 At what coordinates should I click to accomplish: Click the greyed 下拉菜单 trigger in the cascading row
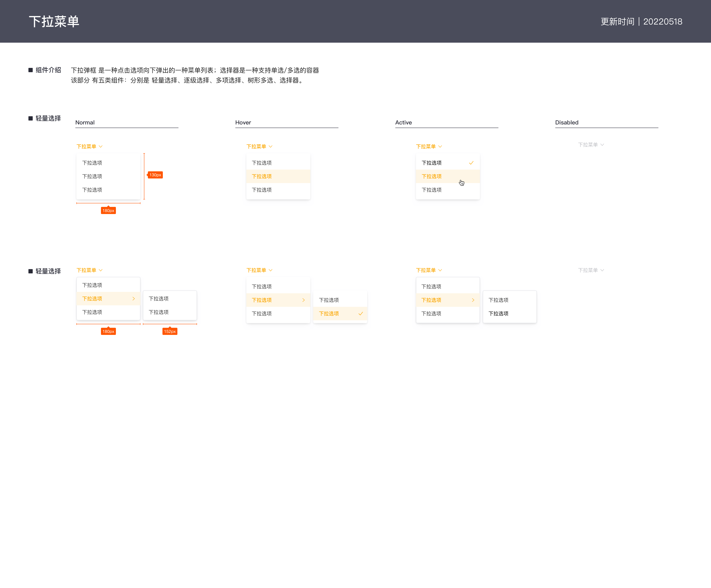591,270
